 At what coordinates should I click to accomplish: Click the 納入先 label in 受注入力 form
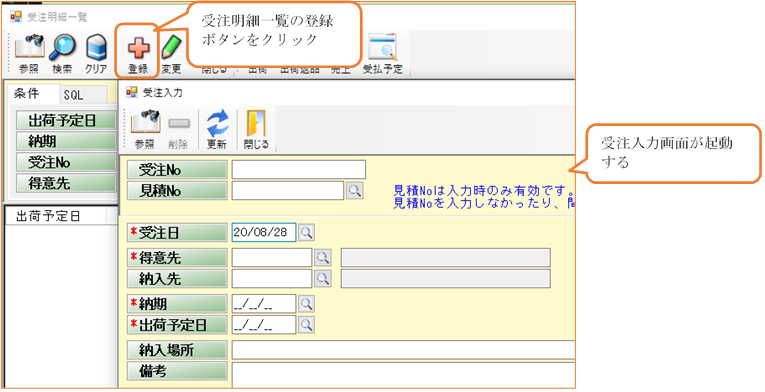177,279
